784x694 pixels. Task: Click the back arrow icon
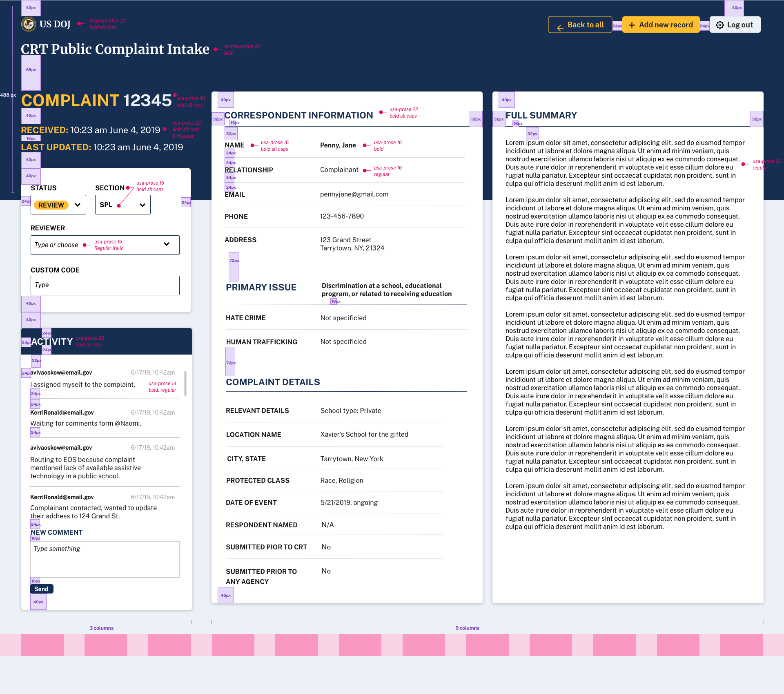pyautogui.click(x=560, y=28)
